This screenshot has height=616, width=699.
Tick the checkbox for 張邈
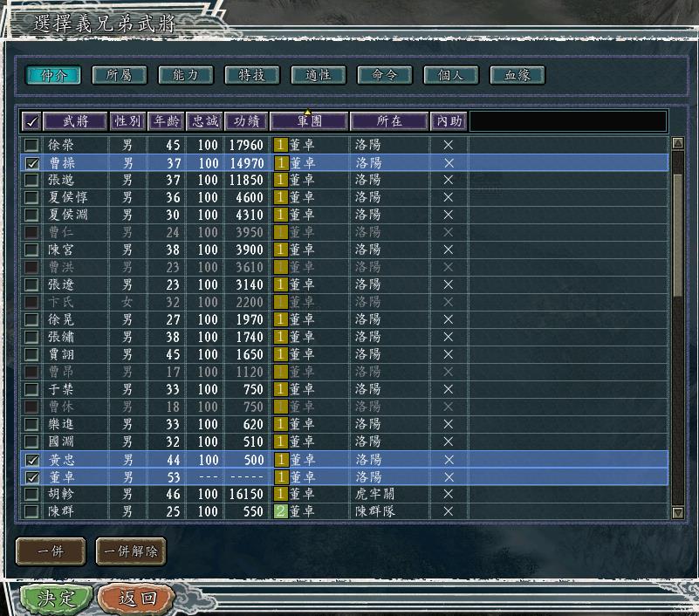coord(31,180)
